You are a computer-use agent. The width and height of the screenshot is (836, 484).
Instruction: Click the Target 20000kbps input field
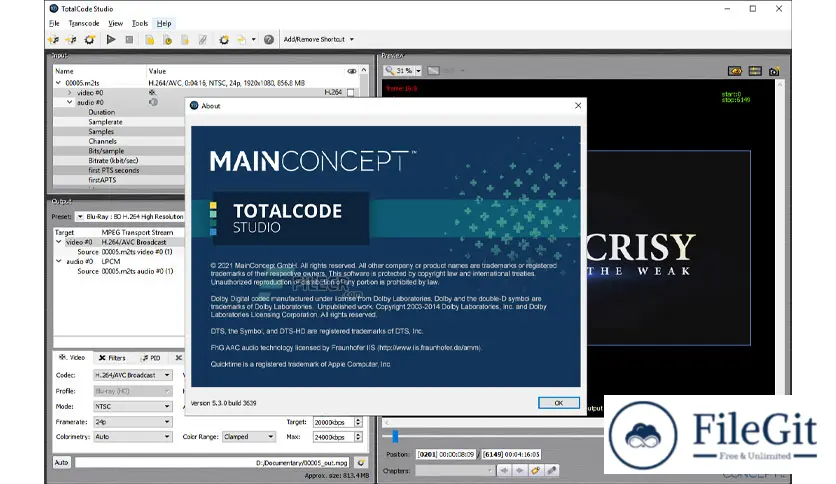point(333,422)
